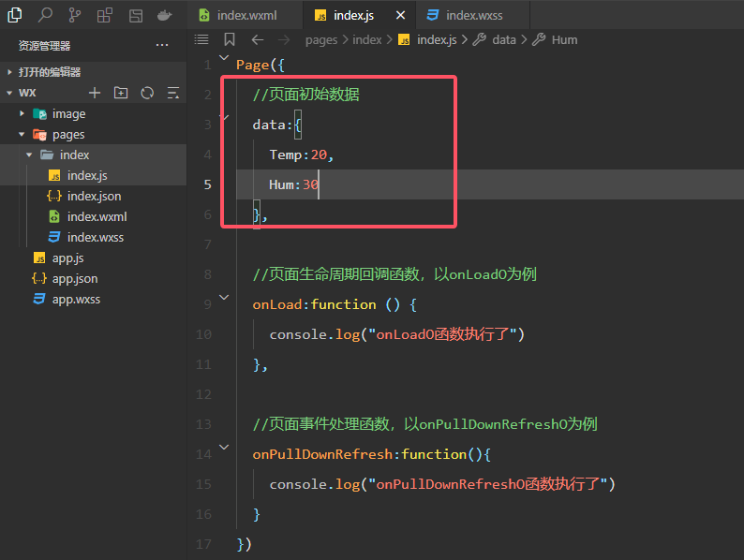The width and height of the screenshot is (744, 560).
Task: Collapse all folders in explorer
Action: click(x=173, y=93)
